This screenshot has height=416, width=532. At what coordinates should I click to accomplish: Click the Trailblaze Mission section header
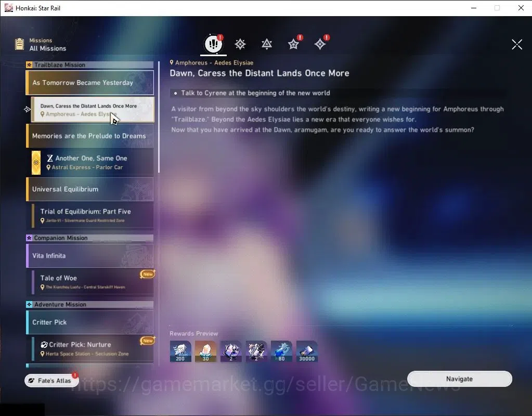click(x=90, y=65)
